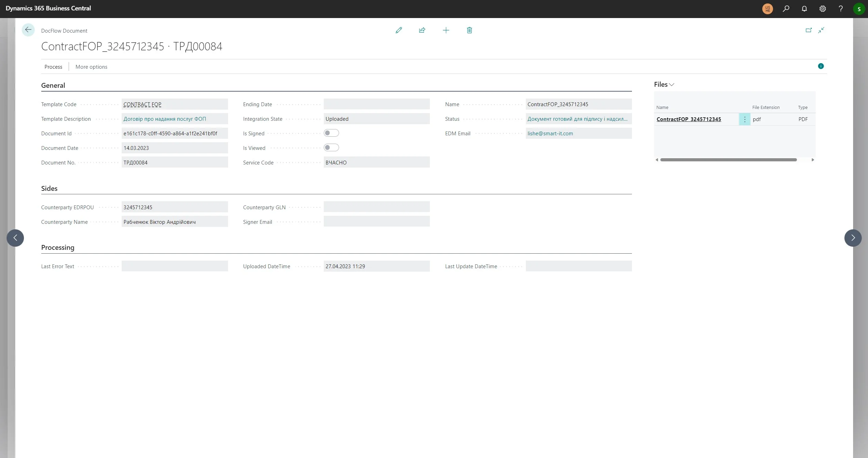Screen dimensions: 868x458
Task: Go to the next record arrow
Action: coord(853,238)
